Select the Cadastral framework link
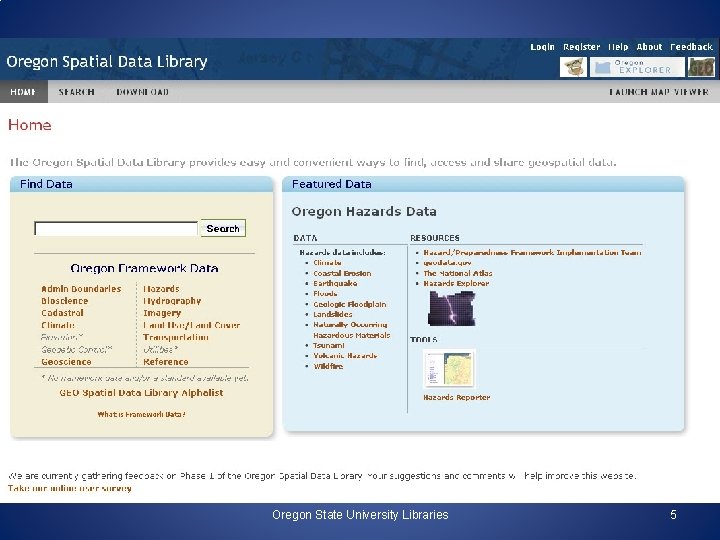 click(62, 313)
